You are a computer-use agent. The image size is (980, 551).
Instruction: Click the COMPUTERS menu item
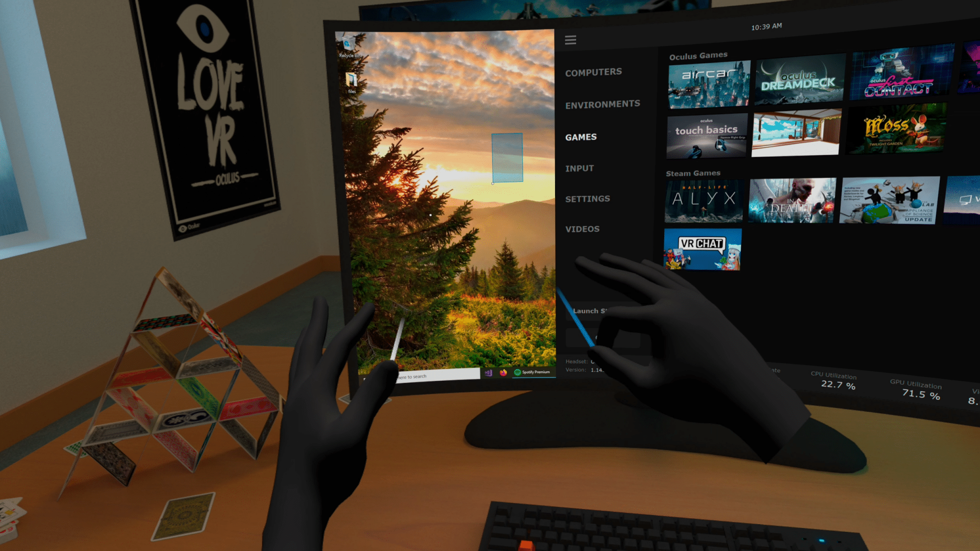tap(590, 72)
